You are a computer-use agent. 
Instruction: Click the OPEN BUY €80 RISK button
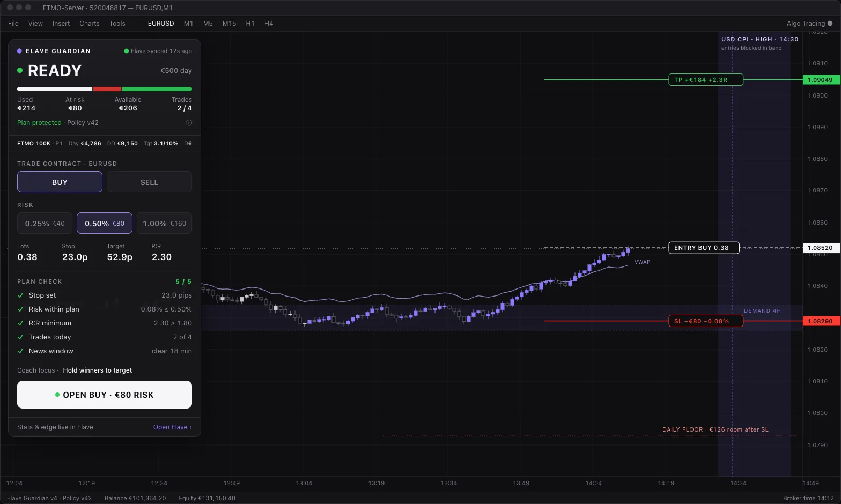pyautogui.click(x=105, y=395)
